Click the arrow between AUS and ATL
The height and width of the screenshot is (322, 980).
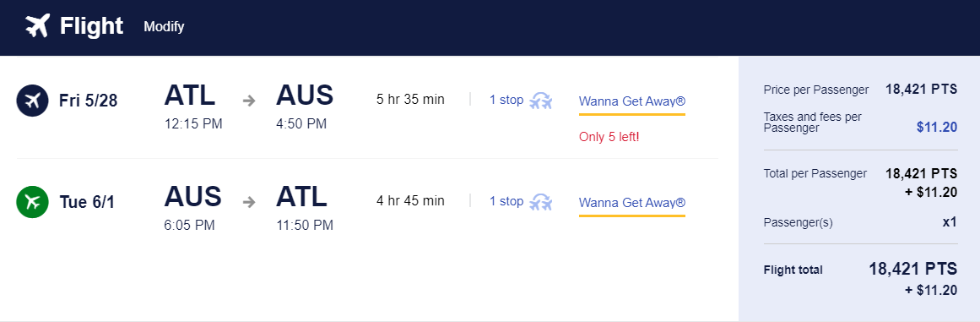point(249,202)
